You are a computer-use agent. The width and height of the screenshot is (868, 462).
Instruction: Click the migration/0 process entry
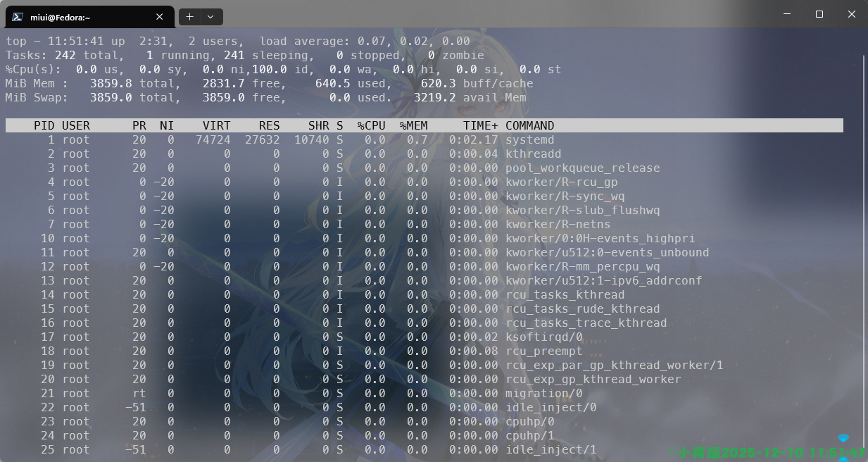point(543,393)
